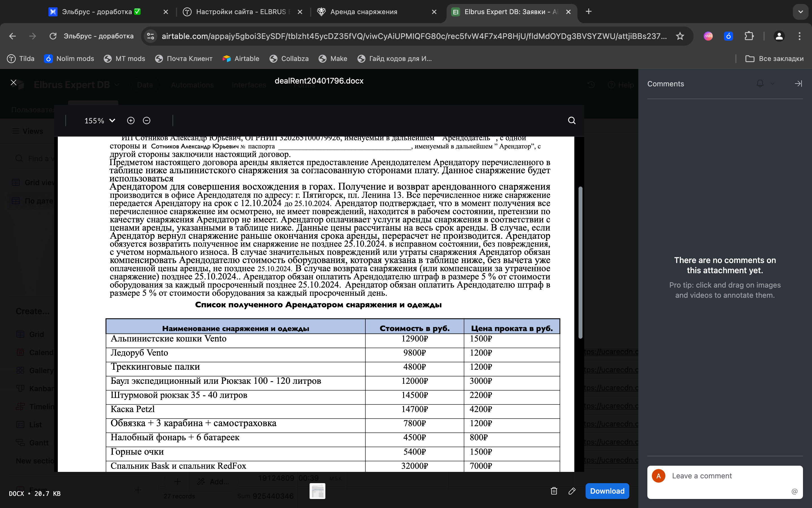Screen dimensions: 812x508
Task: View site information icon in address bar
Action: (151, 36)
